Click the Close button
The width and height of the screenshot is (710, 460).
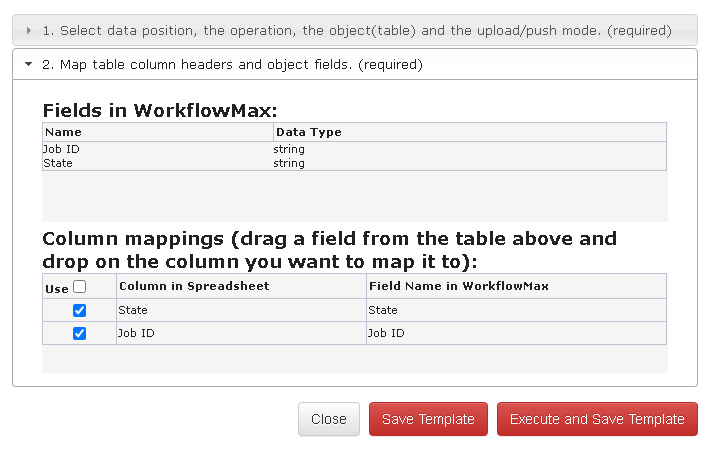tap(329, 419)
